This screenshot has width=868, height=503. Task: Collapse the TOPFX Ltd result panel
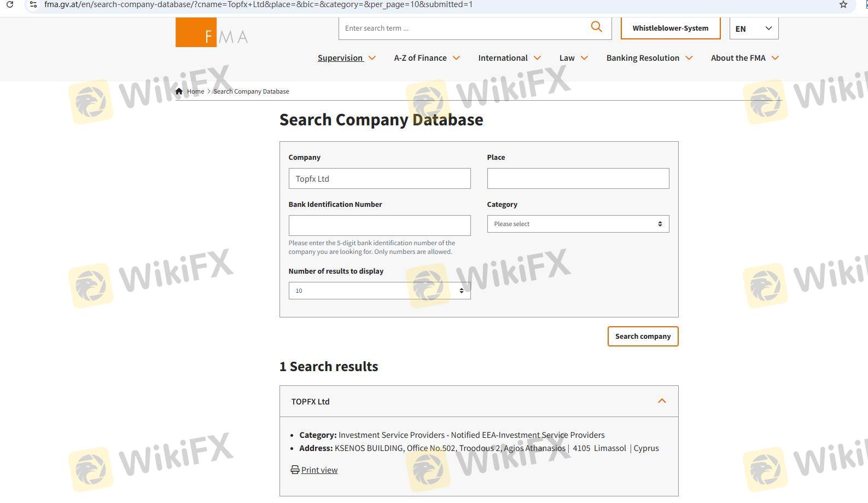(x=662, y=401)
